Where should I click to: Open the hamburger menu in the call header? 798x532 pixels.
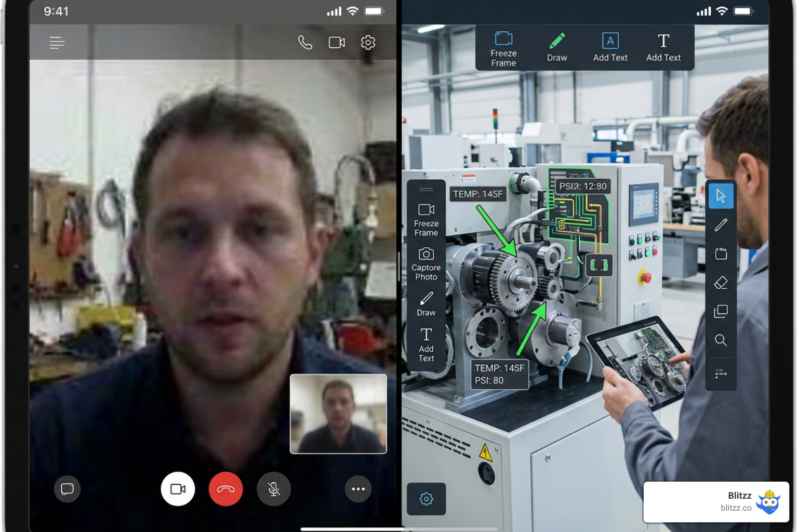[57, 43]
